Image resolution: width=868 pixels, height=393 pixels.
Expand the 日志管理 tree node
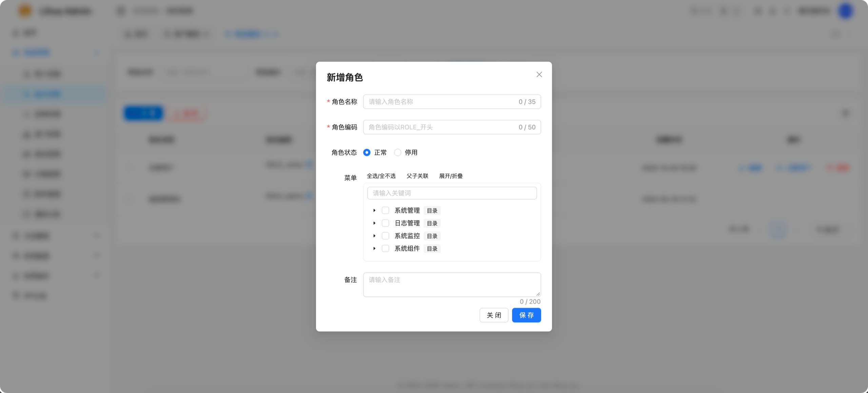(374, 223)
